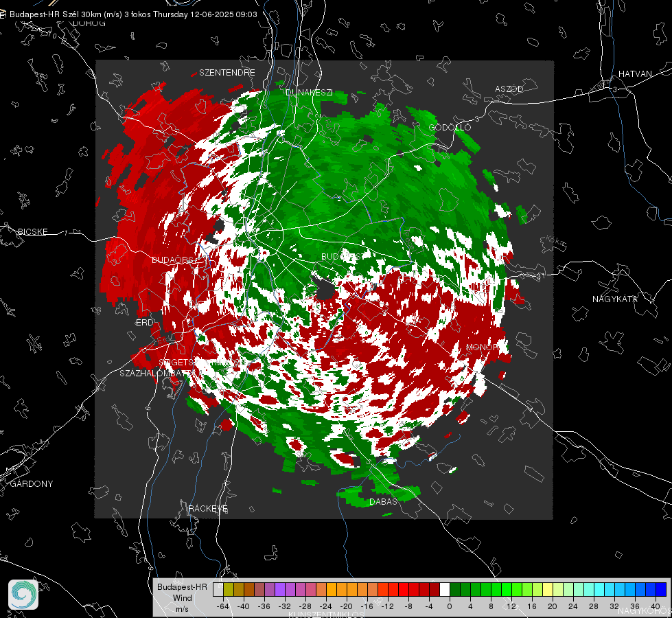This screenshot has height=618, width=672.
Task: Click the Kóka village label
Action: [554, 241]
